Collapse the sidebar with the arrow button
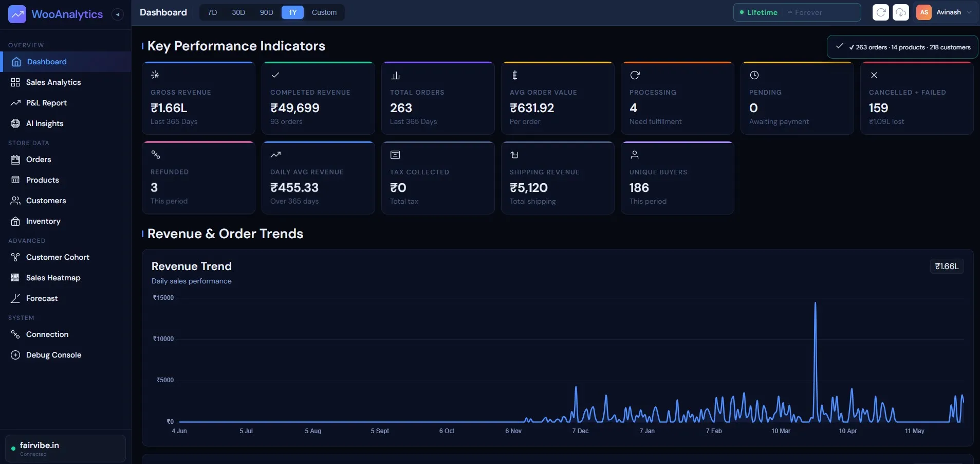The width and height of the screenshot is (980, 464). [x=118, y=14]
